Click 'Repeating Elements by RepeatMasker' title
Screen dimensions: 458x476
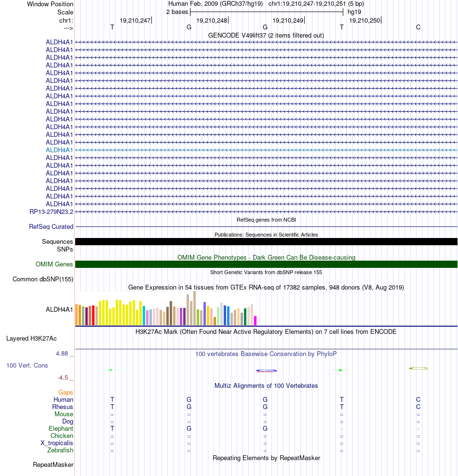pos(266,458)
